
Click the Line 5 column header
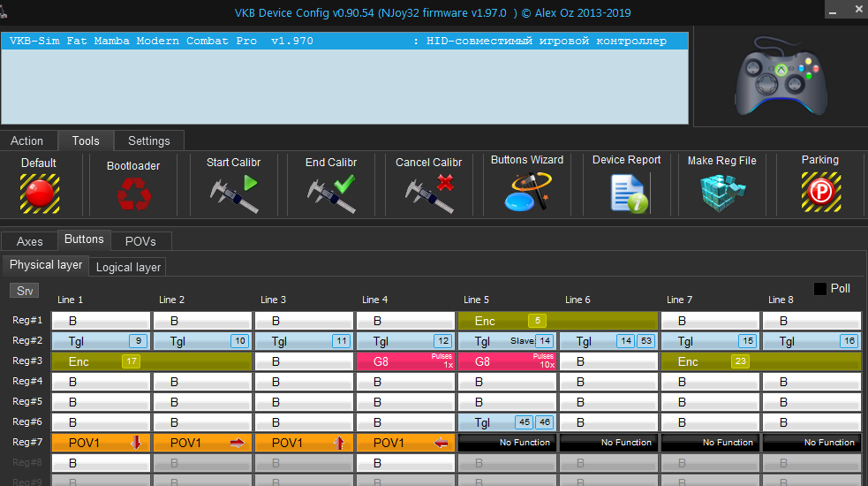[x=476, y=300]
